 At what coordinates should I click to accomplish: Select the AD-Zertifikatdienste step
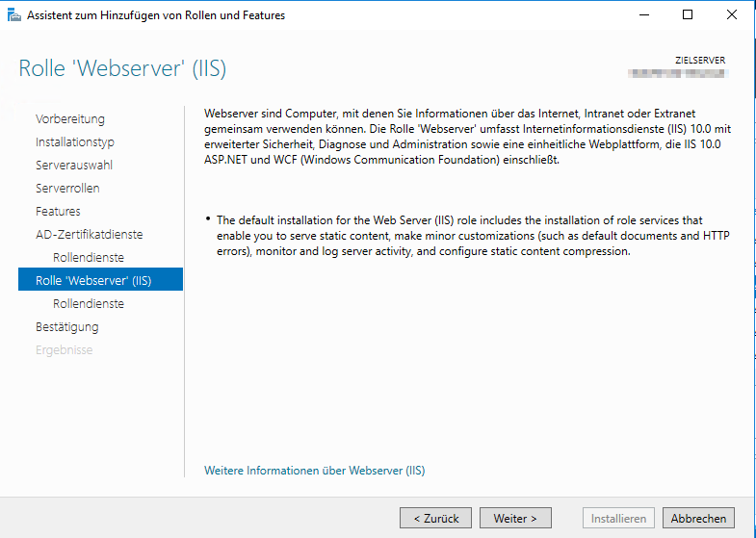pyautogui.click(x=90, y=235)
